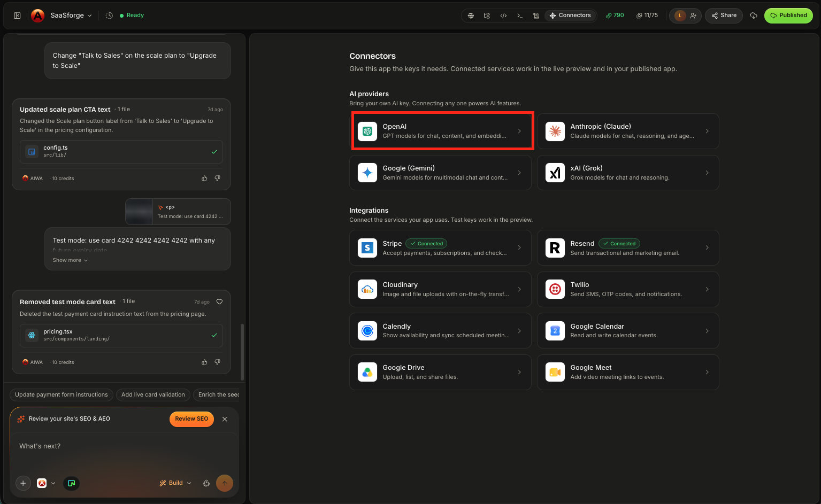Click the invite collaborator icon

point(693,15)
